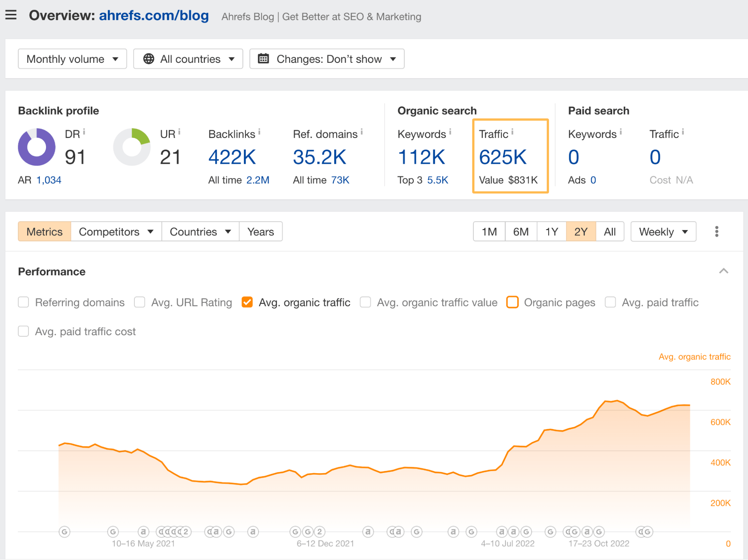Image resolution: width=748 pixels, height=560 pixels.
Task: Open the hamburger navigation menu
Action: point(11,15)
